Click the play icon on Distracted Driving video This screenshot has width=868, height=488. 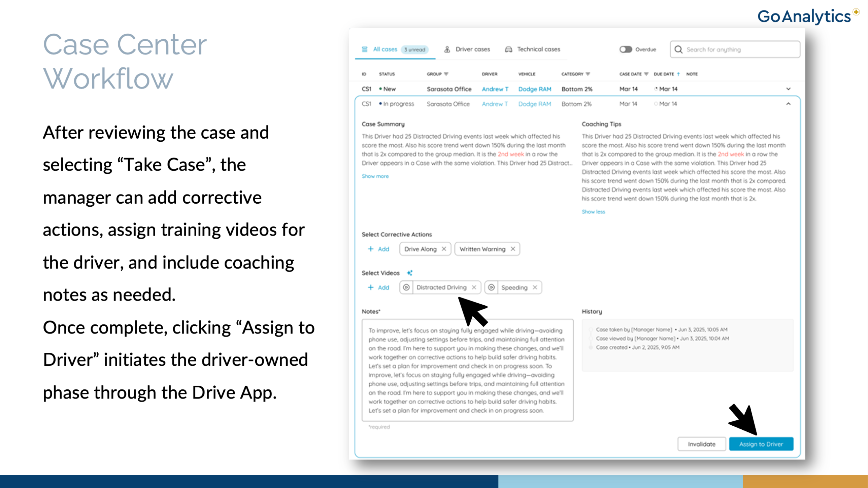(x=406, y=287)
